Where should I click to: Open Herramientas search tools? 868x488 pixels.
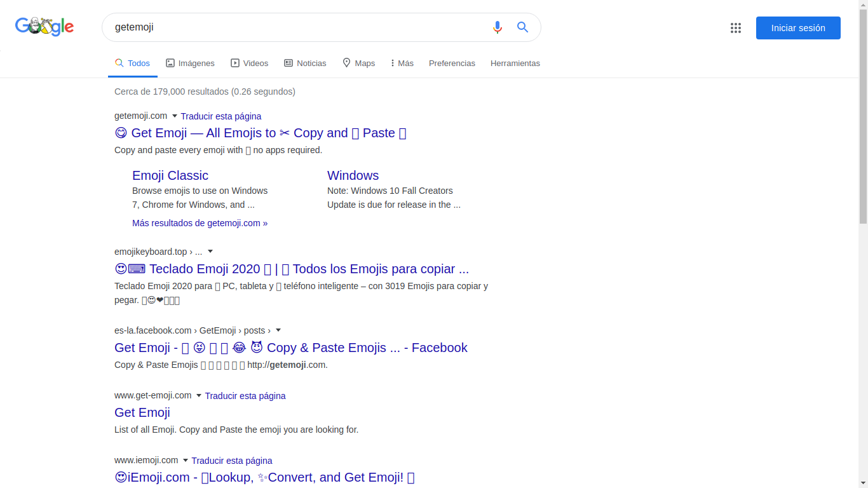[515, 63]
